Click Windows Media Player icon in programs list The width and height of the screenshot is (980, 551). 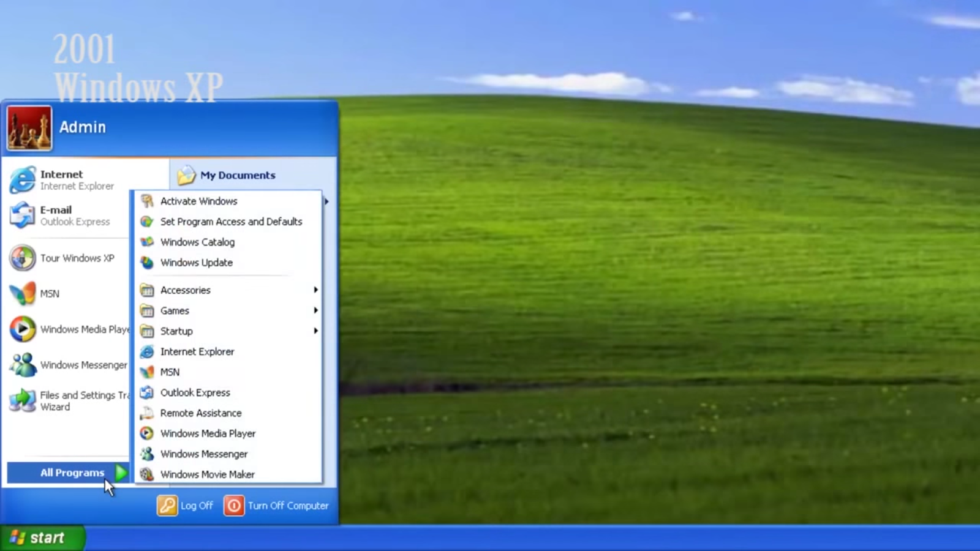point(147,433)
